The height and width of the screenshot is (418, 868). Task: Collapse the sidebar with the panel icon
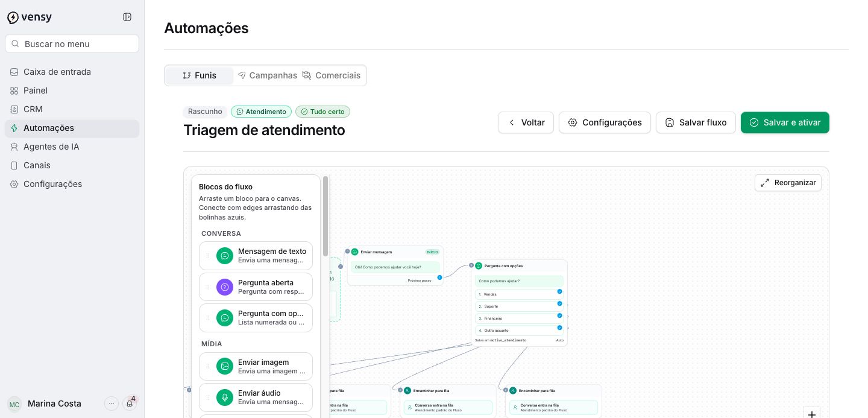pos(127,17)
